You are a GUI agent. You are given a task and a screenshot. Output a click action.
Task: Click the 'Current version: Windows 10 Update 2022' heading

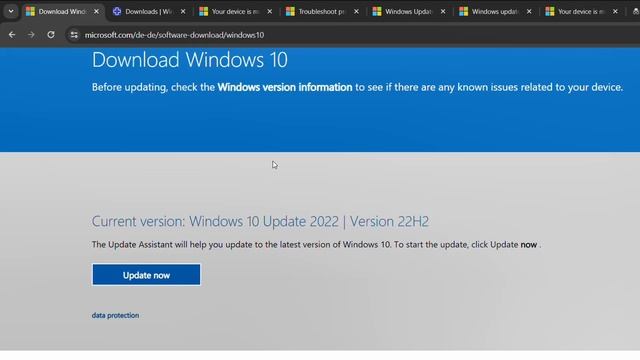(260, 221)
